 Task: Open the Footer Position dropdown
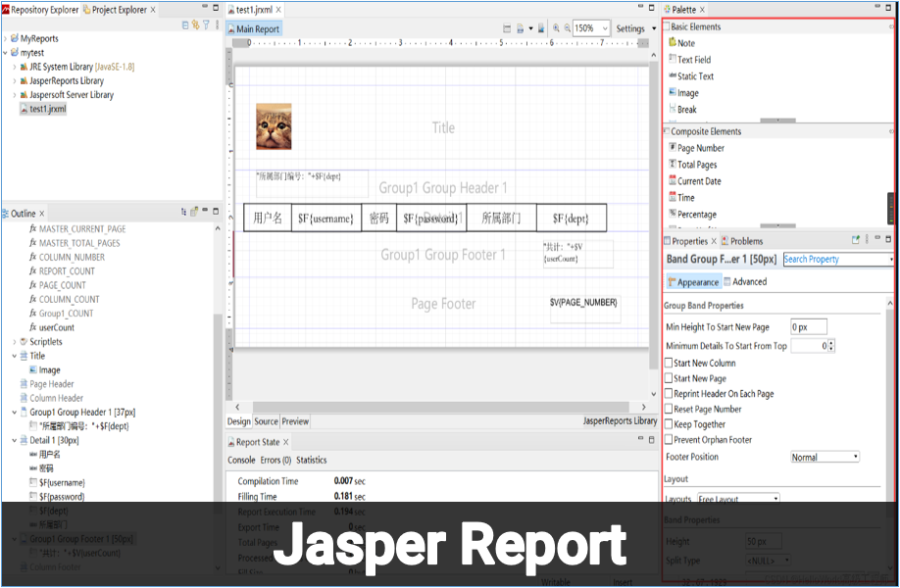(x=825, y=457)
